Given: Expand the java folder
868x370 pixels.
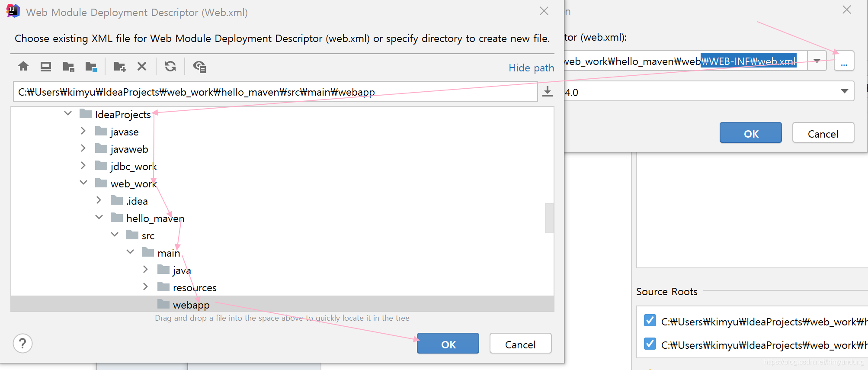Looking at the screenshot, I should click(x=145, y=269).
